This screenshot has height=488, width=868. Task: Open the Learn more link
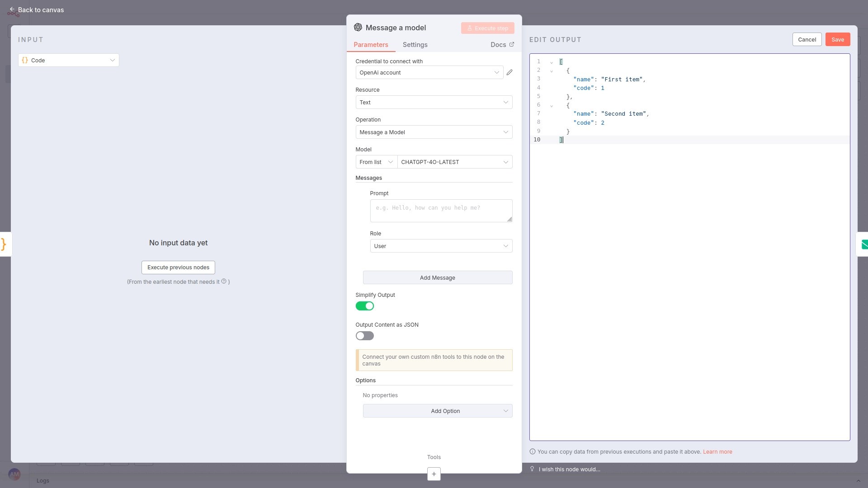pyautogui.click(x=717, y=451)
